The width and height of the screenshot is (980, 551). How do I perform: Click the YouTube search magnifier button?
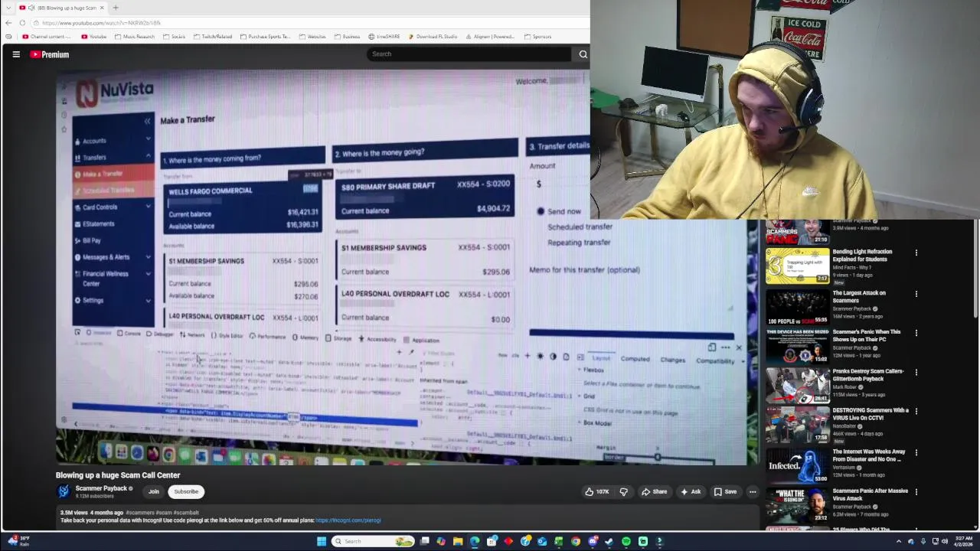[583, 54]
